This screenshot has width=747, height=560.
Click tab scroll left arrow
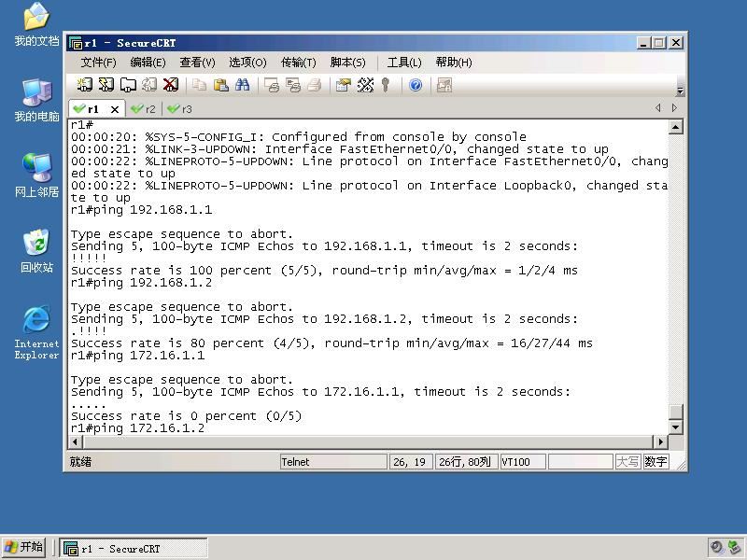(658, 108)
